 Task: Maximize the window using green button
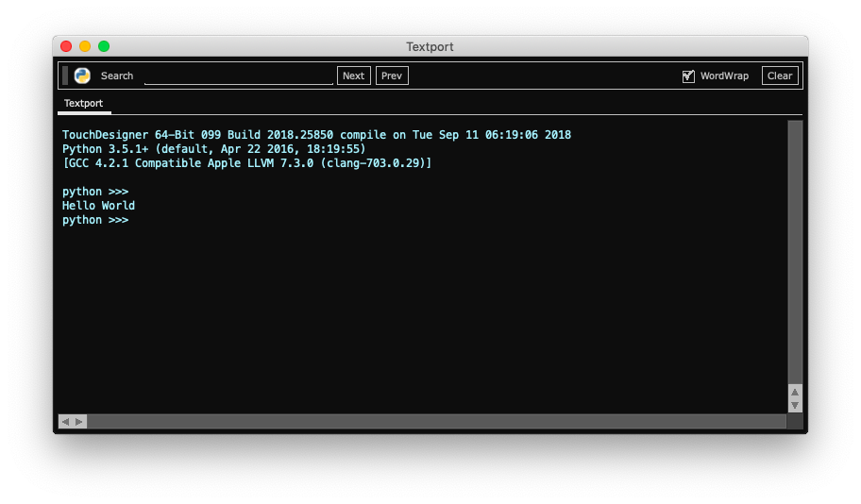pos(104,46)
